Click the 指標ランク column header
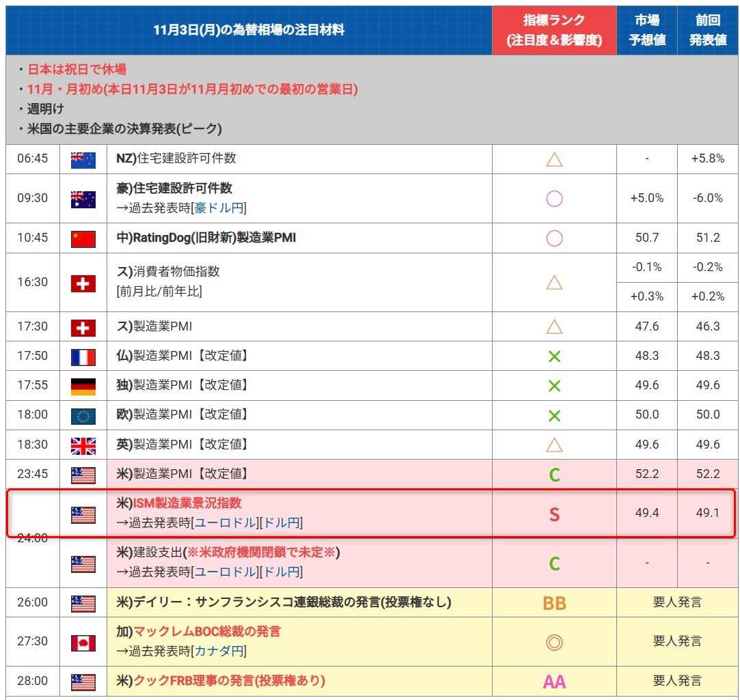The width and height of the screenshot is (740, 700). 554,31
